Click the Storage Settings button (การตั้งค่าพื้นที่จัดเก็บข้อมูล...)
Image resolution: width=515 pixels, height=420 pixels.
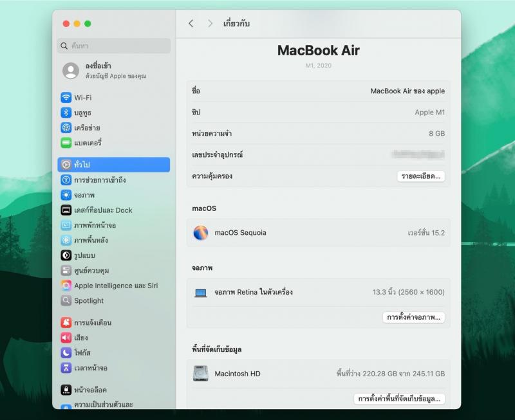399,399
